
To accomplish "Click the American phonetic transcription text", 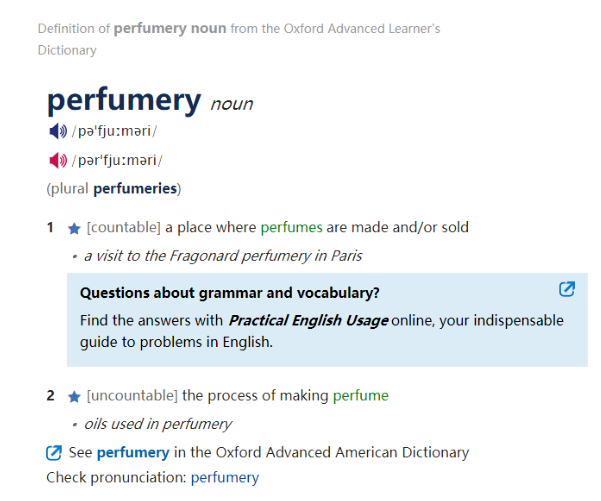I will [x=117, y=160].
